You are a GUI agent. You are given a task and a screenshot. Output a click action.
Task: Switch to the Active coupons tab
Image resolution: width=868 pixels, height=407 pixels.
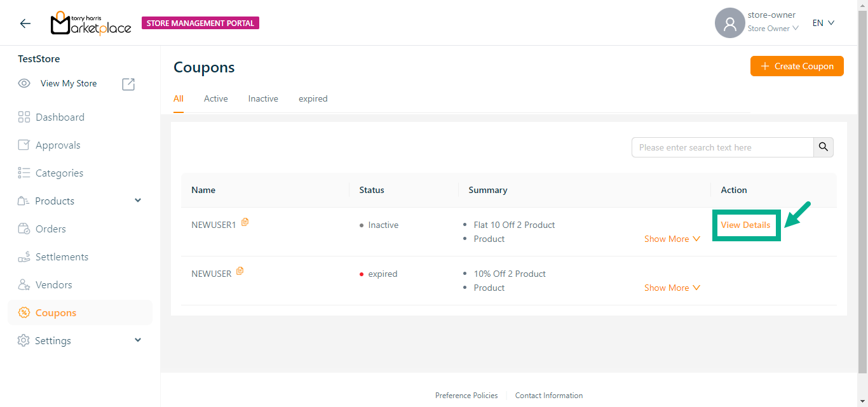215,98
